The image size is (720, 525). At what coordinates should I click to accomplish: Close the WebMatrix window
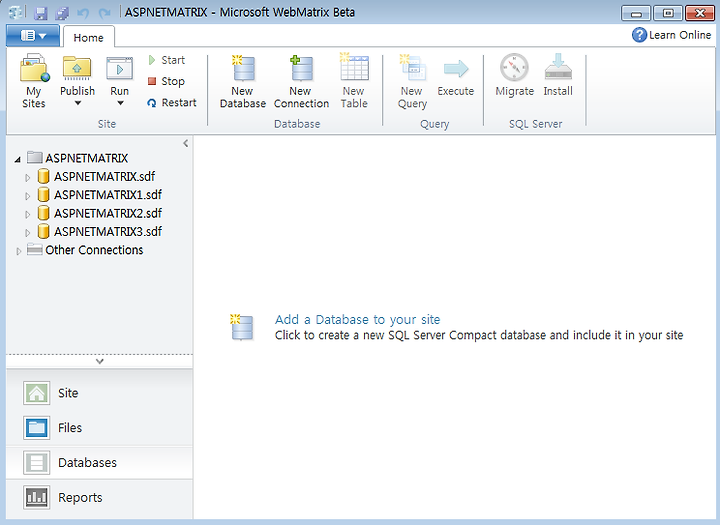coord(700,13)
